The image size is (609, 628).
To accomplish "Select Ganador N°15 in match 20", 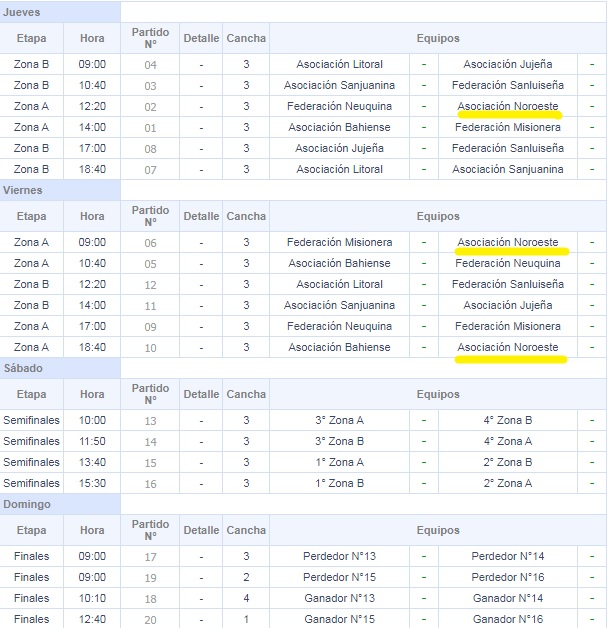I will (x=339, y=619).
